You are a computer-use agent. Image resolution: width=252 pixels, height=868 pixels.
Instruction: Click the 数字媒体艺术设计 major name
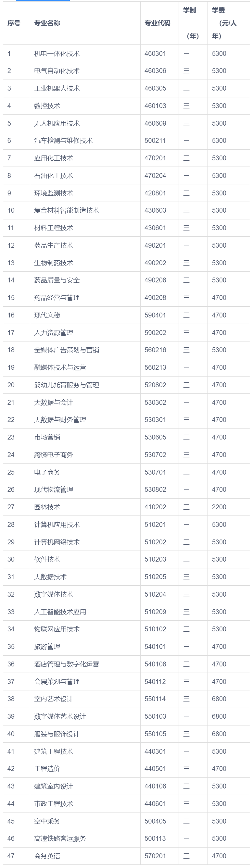pyautogui.click(x=60, y=716)
